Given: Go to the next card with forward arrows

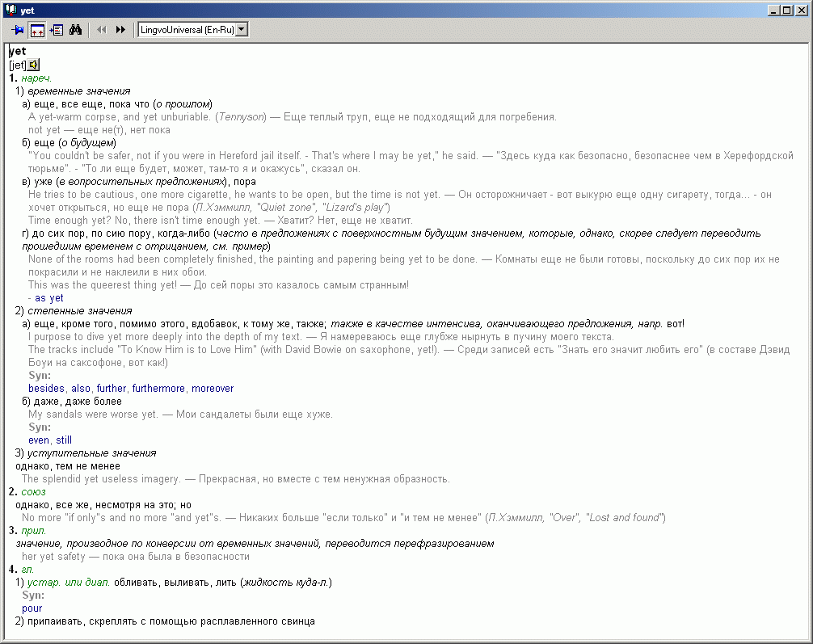Looking at the screenshot, I should click(121, 30).
